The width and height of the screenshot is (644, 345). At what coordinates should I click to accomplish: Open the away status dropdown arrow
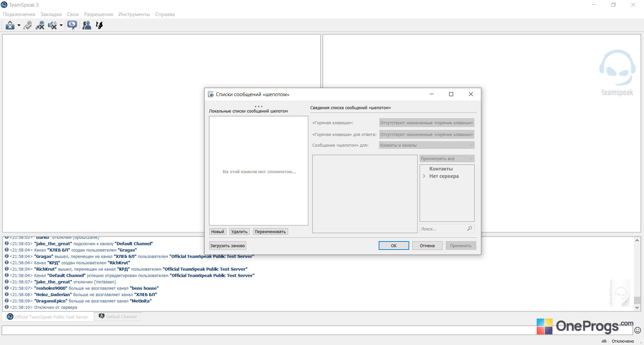[x=19, y=25]
